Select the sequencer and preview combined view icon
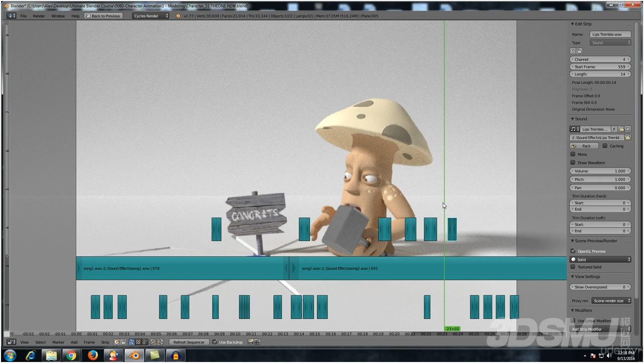 [145, 342]
